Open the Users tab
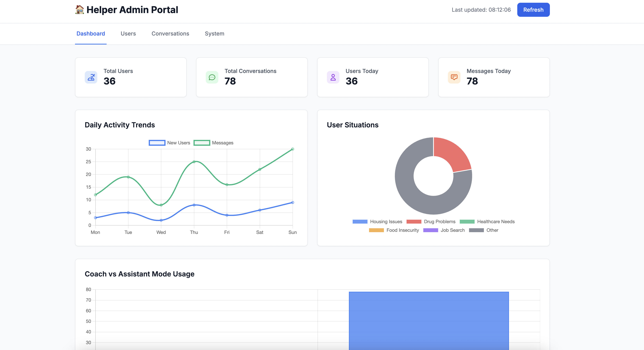Screen dimensions: 644x350 point(128,34)
